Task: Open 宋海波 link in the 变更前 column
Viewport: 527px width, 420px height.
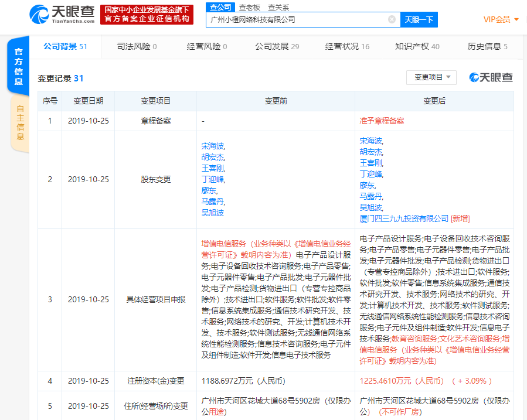Action: pyautogui.click(x=212, y=146)
